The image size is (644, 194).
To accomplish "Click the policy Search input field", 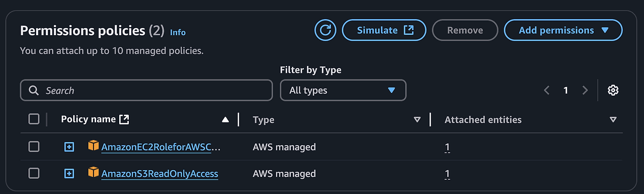I will 146,90.
